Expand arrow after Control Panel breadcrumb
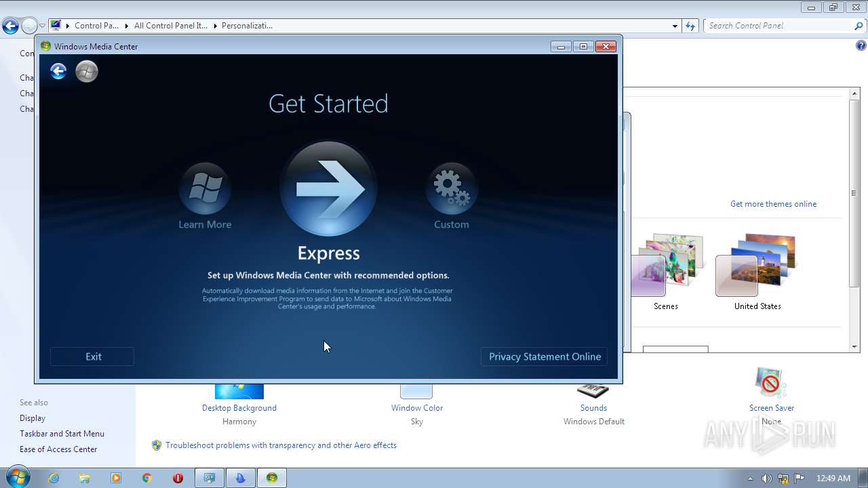Image resolution: width=868 pixels, height=488 pixels. coord(127,26)
